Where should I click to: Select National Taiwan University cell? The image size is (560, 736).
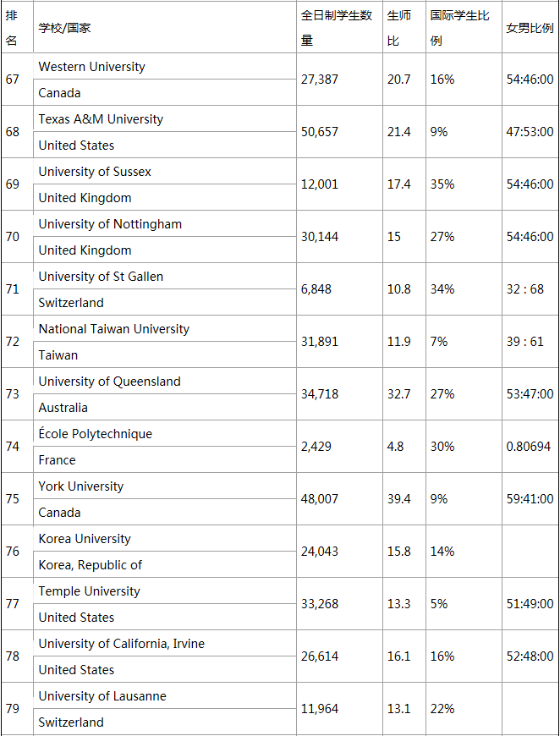click(113, 329)
